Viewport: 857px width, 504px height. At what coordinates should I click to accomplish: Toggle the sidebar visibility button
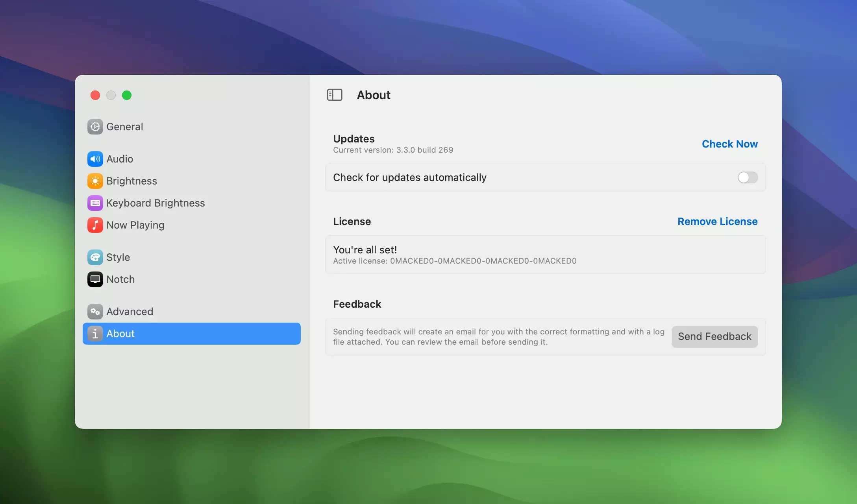click(335, 95)
